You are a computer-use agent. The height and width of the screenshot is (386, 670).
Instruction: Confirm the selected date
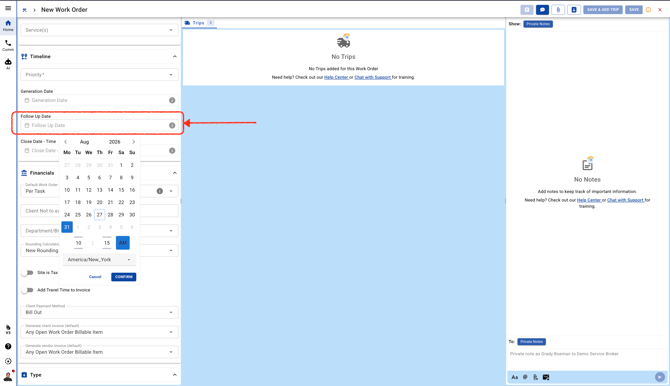123,277
